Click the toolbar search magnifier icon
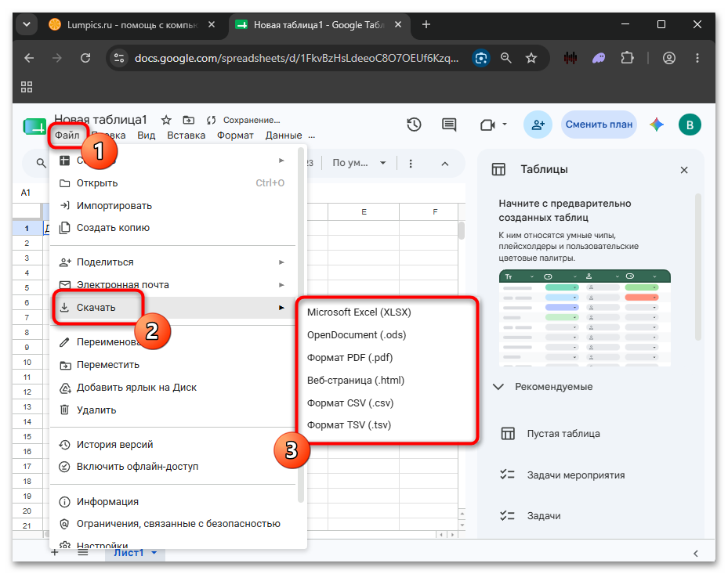Image resolution: width=728 pixels, height=574 pixels. [42, 163]
